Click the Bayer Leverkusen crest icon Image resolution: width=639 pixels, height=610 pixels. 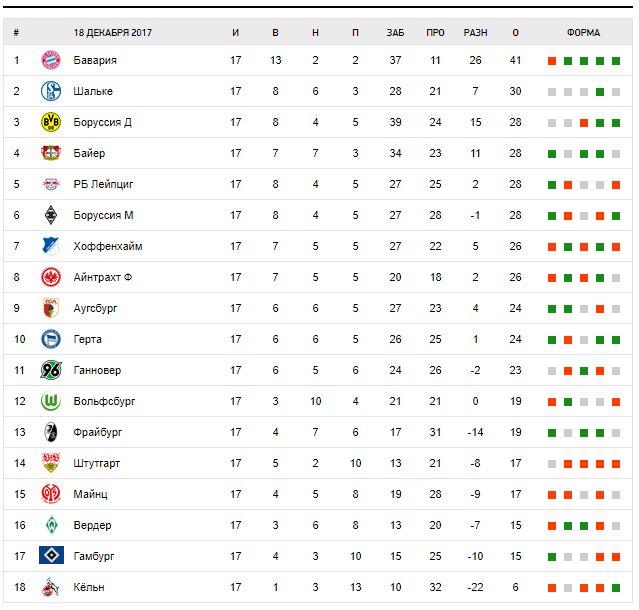50,154
